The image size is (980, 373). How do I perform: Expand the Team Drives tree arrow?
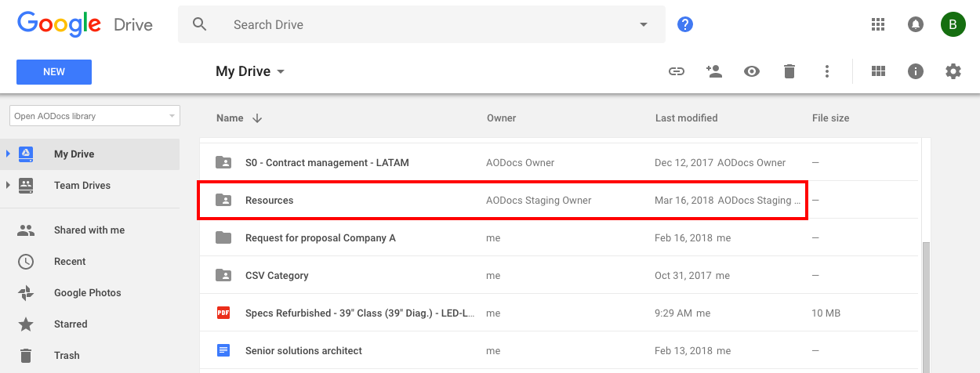9,185
